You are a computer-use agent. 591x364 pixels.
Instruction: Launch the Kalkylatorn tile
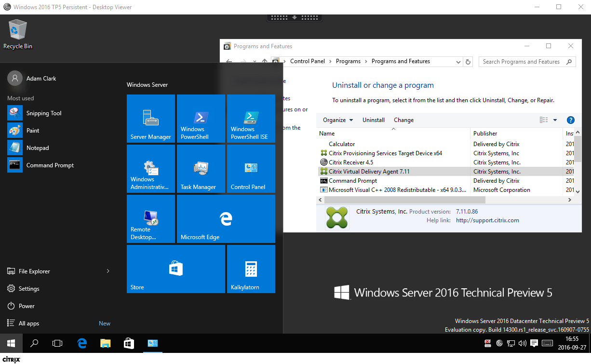pyautogui.click(x=251, y=269)
